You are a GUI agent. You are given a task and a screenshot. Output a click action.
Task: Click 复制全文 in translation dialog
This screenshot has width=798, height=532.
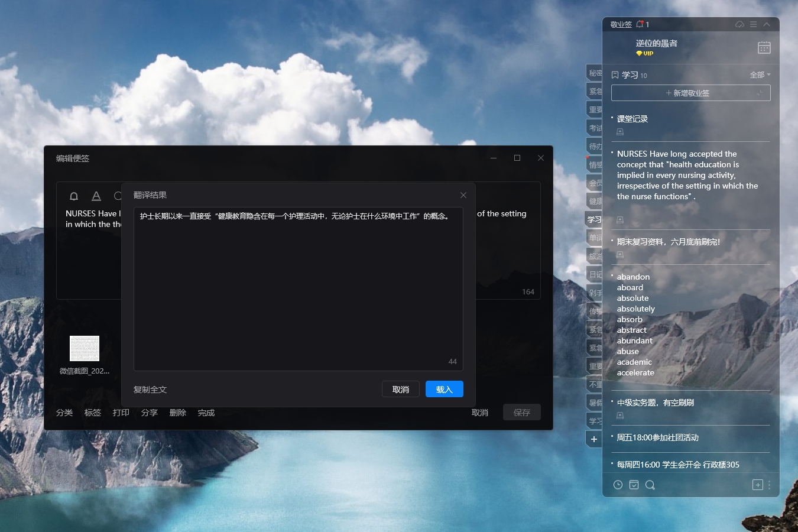[x=150, y=390]
